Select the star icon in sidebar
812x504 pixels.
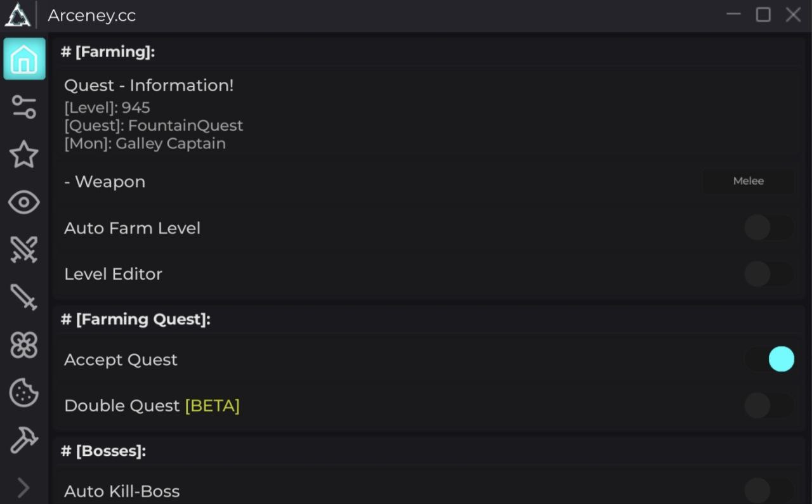(24, 154)
